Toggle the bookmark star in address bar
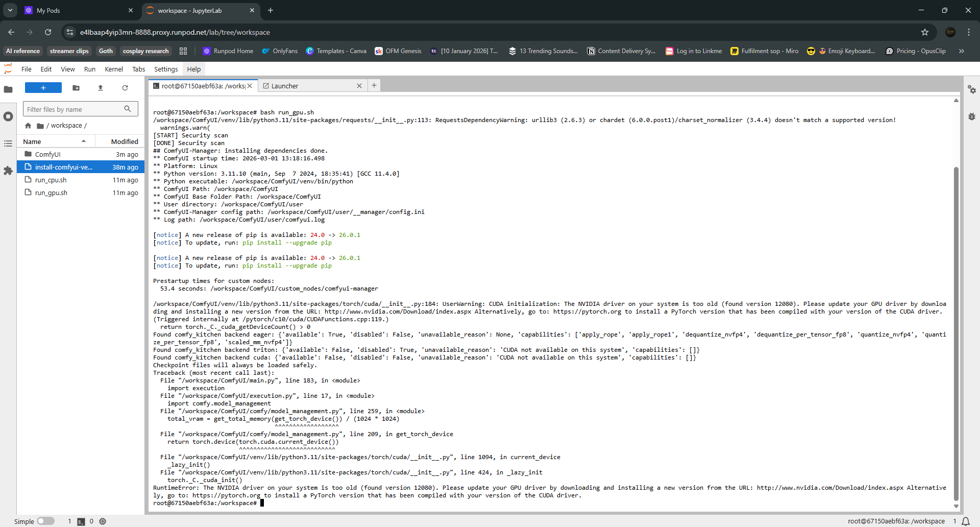This screenshot has width=980, height=527. 925,32
